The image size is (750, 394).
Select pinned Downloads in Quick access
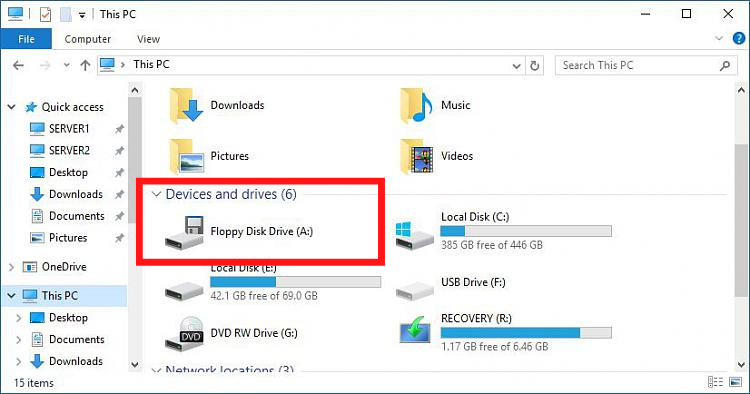point(76,194)
